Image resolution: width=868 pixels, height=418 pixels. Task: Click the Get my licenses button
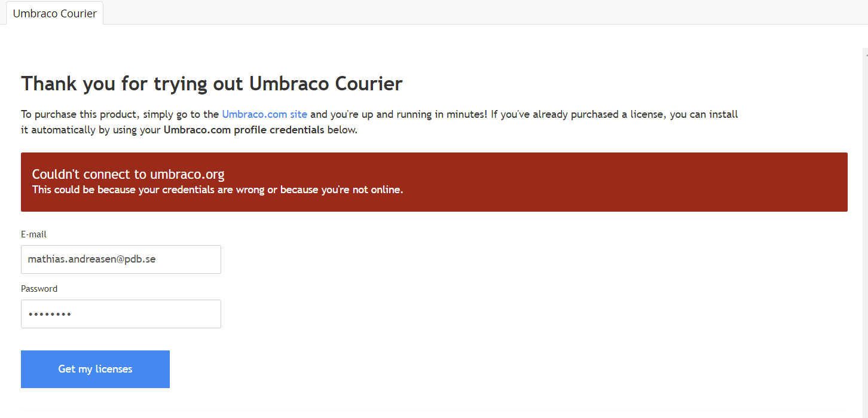(95, 369)
